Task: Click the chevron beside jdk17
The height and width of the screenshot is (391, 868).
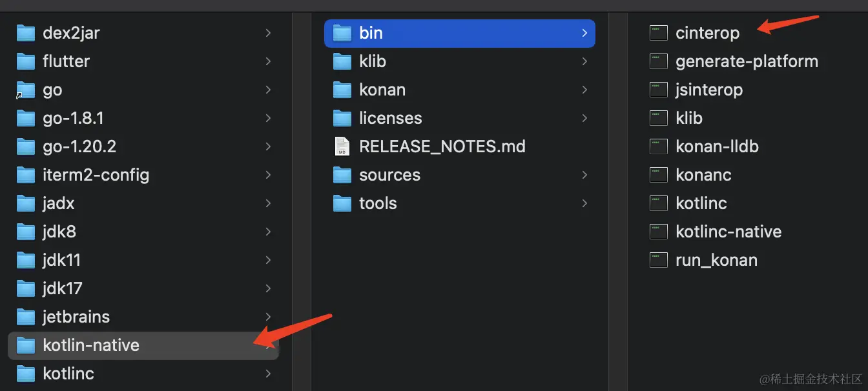Action: pos(268,288)
